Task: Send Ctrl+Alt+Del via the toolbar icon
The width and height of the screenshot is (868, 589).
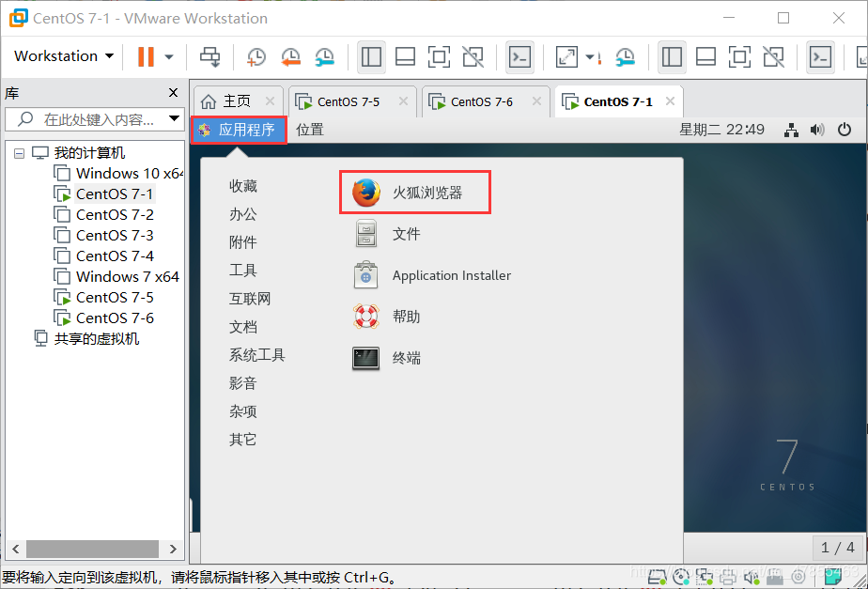Action: [209, 56]
